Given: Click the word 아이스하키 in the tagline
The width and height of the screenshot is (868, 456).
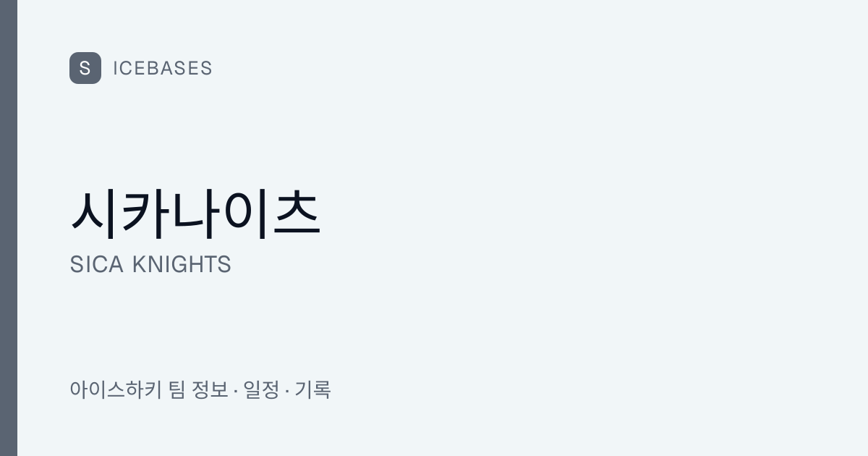Looking at the screenshot, I should 116,389.
